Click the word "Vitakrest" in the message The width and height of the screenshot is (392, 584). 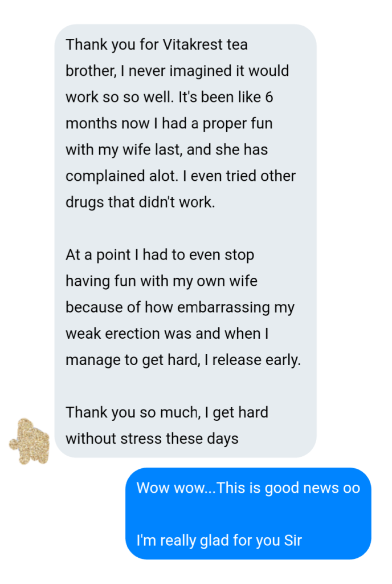coord(193,44)
